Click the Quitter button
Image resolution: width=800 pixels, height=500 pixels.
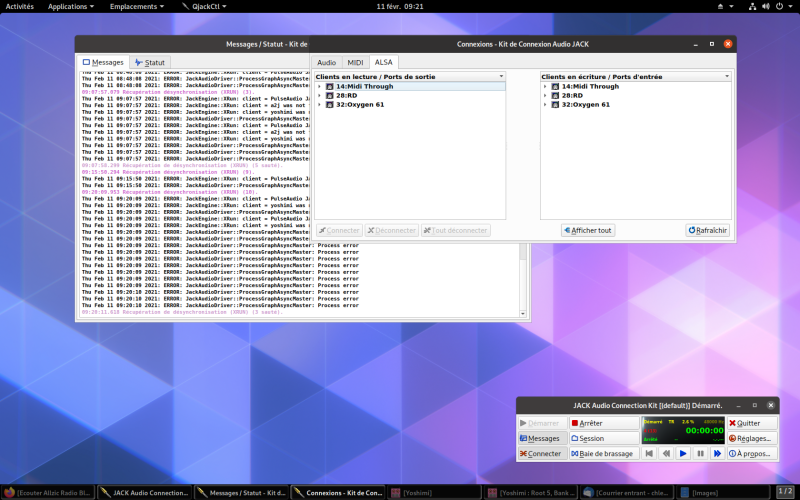point(751,423)
